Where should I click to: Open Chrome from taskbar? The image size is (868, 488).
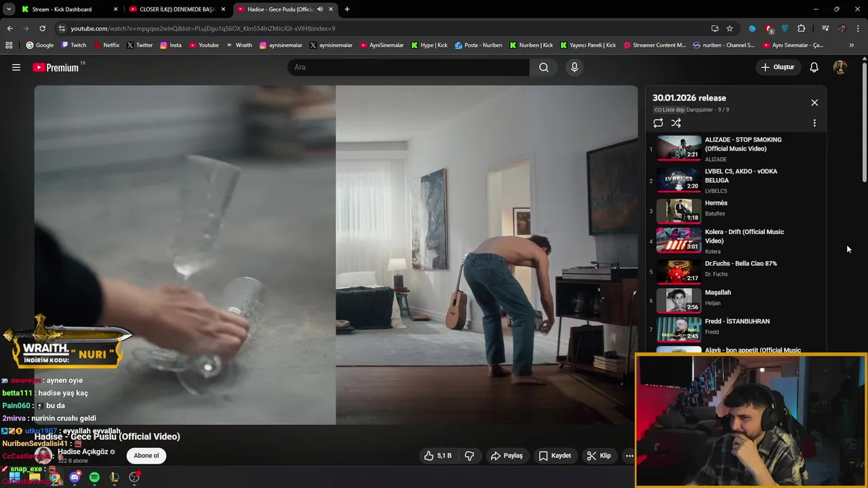pyautogui.click(x=54, y=477)
